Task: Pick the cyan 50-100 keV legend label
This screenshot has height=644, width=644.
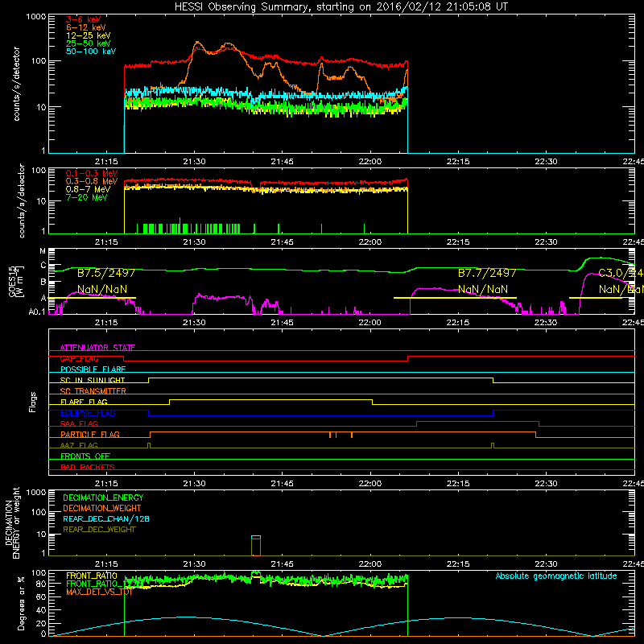Action: 91,52
